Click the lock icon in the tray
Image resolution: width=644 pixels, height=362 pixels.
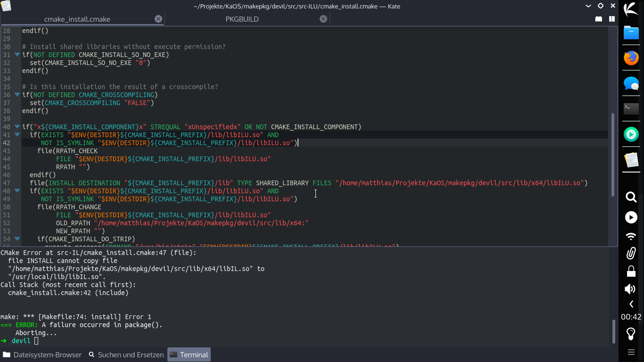[x=631, y=271]
